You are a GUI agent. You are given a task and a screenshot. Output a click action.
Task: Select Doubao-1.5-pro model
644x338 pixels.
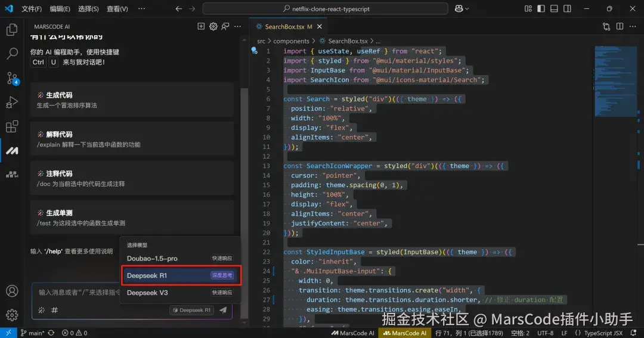[x=180, y=258]
